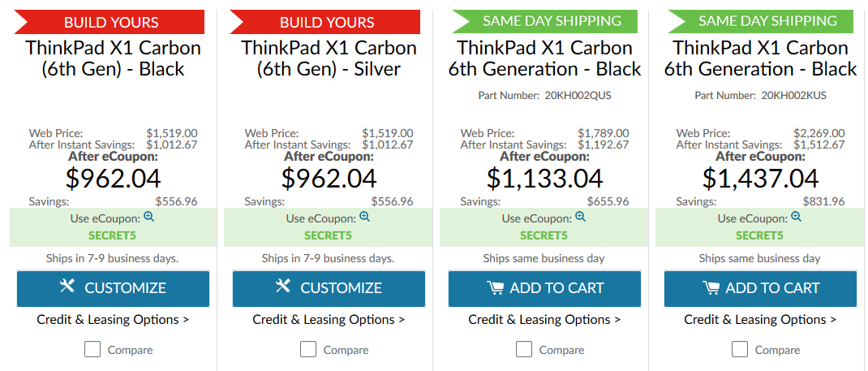Viewport: 868px width, 371px height.
Task: Click wrench icon on Silver model Customize button
Action: click(x=283, y=286)
